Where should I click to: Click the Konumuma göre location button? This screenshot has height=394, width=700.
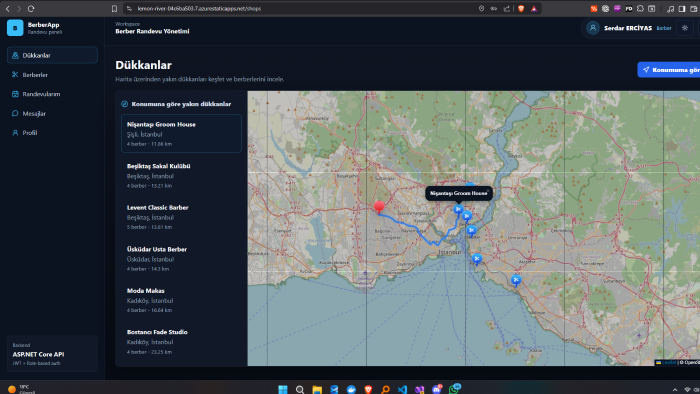click(669, 70)
